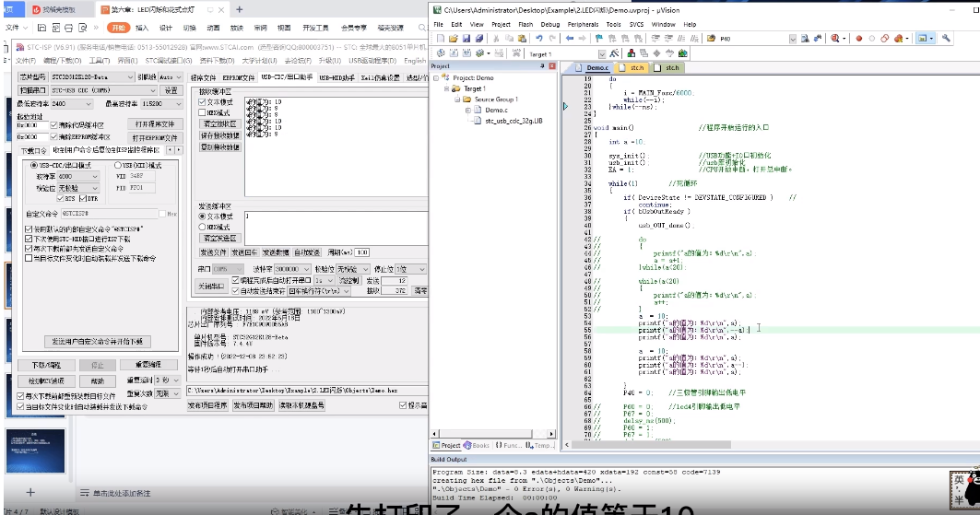Select HEX模式 radio in send buffer

[x=202, y=227]
